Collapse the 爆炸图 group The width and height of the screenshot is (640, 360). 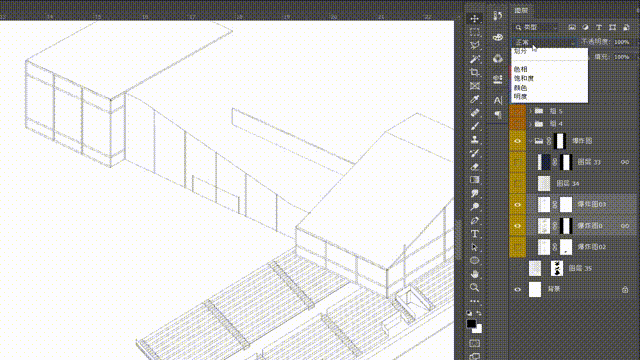[x=530, y=141]
